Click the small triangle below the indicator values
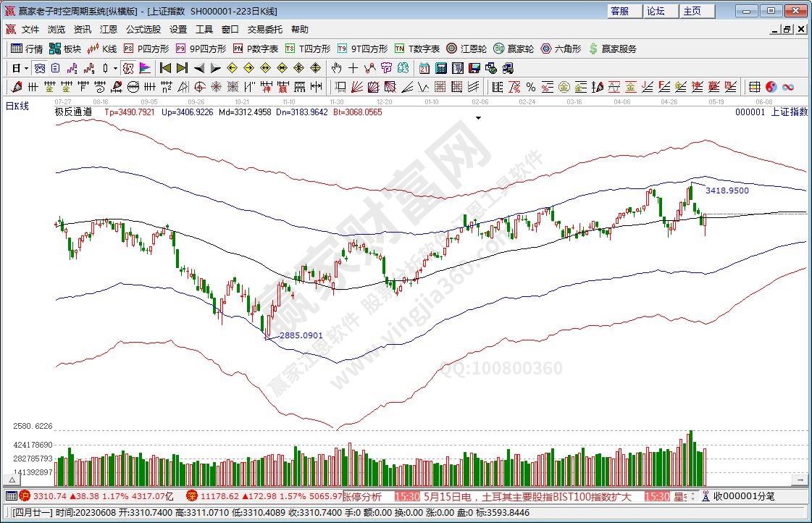 pyautogui.click(x=479, y=118)
